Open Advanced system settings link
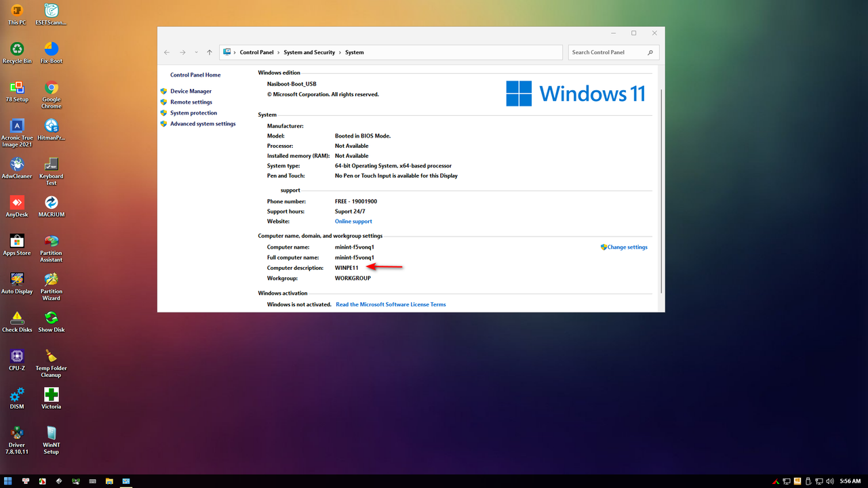This screenshot has width=868, height=488. pyautogui.click(x=203, y=123)
